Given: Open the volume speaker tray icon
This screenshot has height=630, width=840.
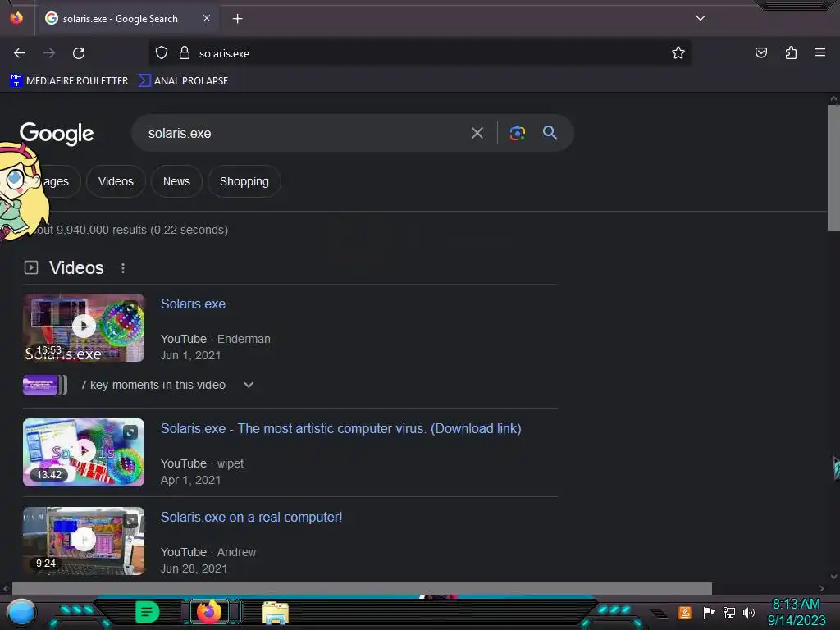Looking at the screenshot, I should click(x=749, y=612).
